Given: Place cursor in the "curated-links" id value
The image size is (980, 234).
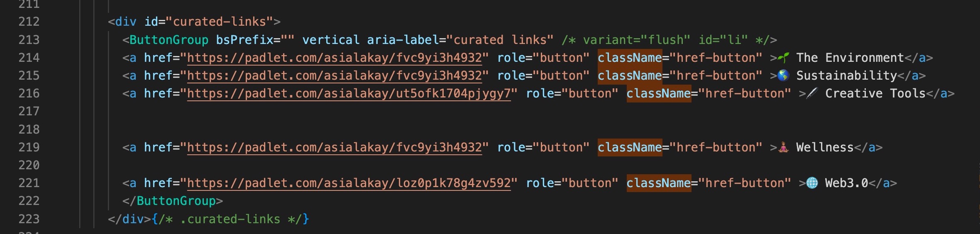Looking at the screenshot, I should pos(219,22).
